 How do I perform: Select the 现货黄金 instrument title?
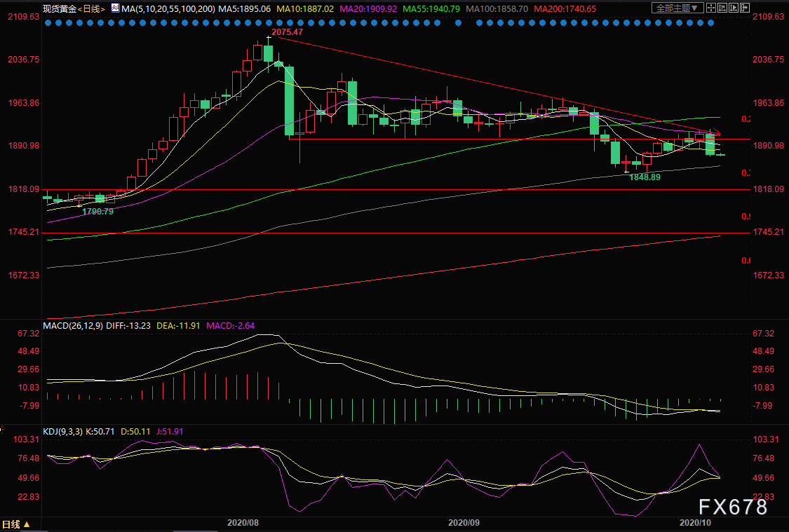click(58, 8)
